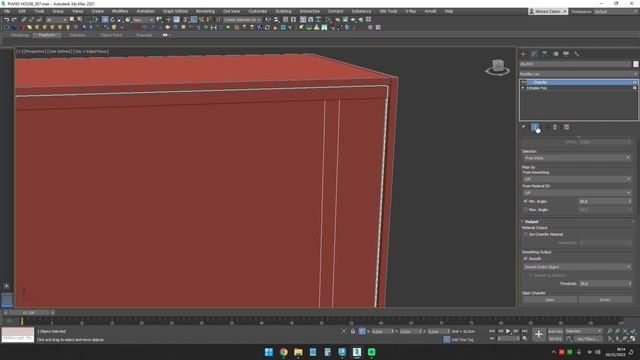Toggle Show End Result icon
The image size is (640, 360).
pyautogui.click(x=535, y=127)
